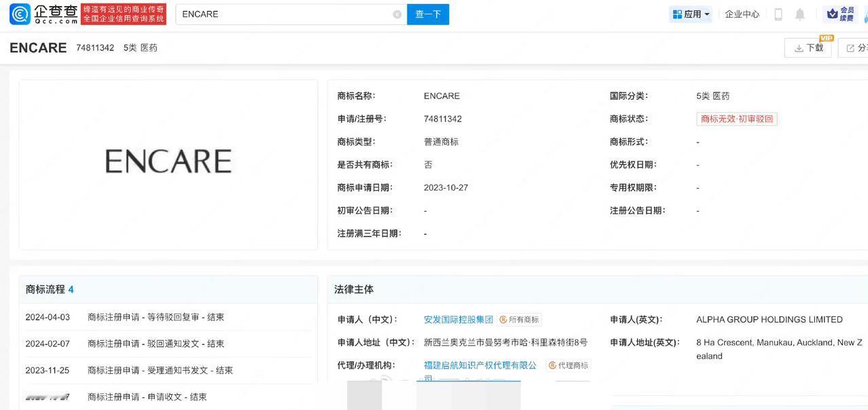Click ALPHA GROUP HOLDINGS LIMITED text
Image resolution: width=868 pixels, height=410 pixels.
click(x=770, y=320)
